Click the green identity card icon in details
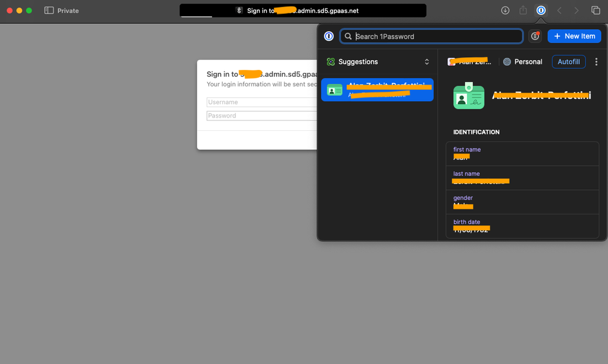The width and height of the screenshot is (608, 364). click(x=469, y=96)
